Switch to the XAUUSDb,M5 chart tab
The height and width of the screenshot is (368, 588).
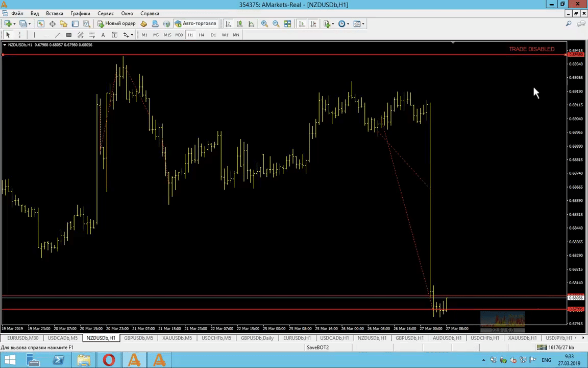(x=177, y=338)
